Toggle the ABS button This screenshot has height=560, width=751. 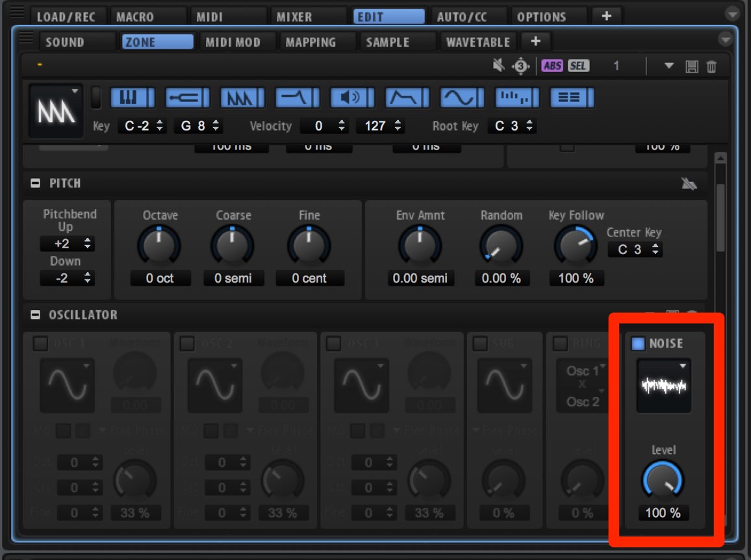tap(552, 66)
